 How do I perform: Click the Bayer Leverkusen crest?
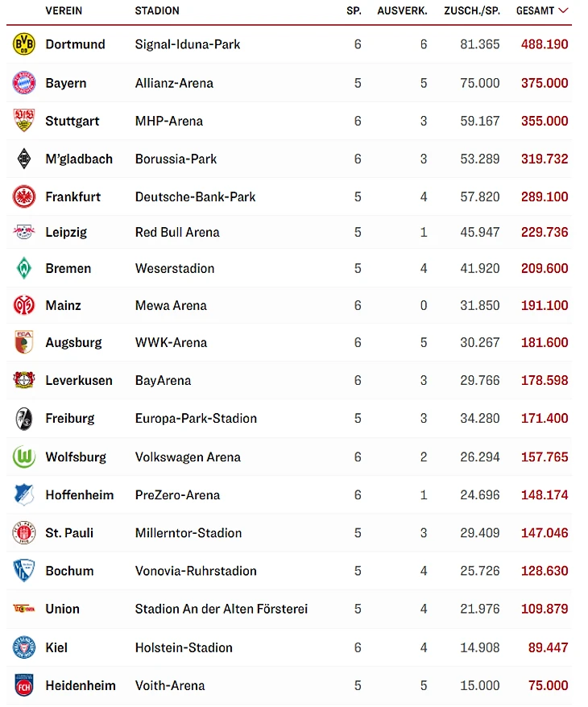[x=24, y=380]
